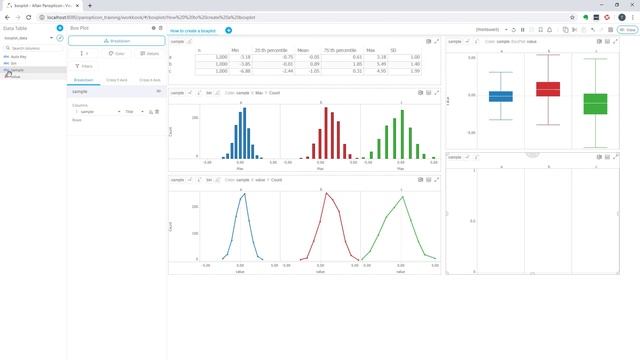Viewport: 640px width, 360px height.
Task: Click export icon on line chart panel
Action: (x=420, y=180)
